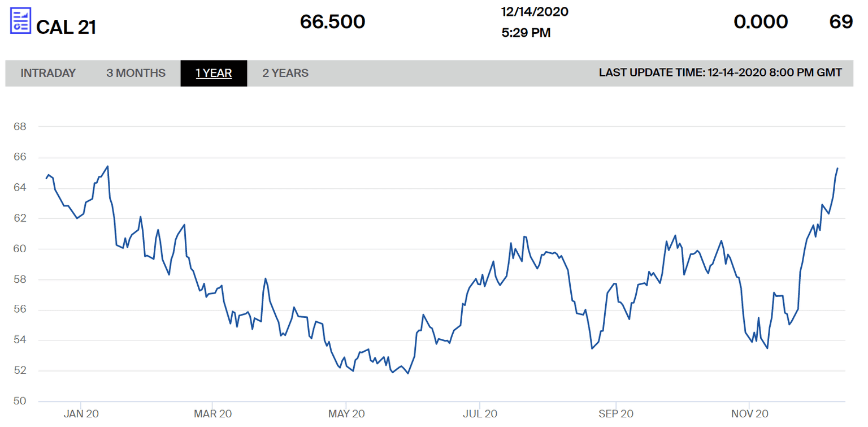Click the 50 y-axis label
The image size is (868, 427).
20,402
